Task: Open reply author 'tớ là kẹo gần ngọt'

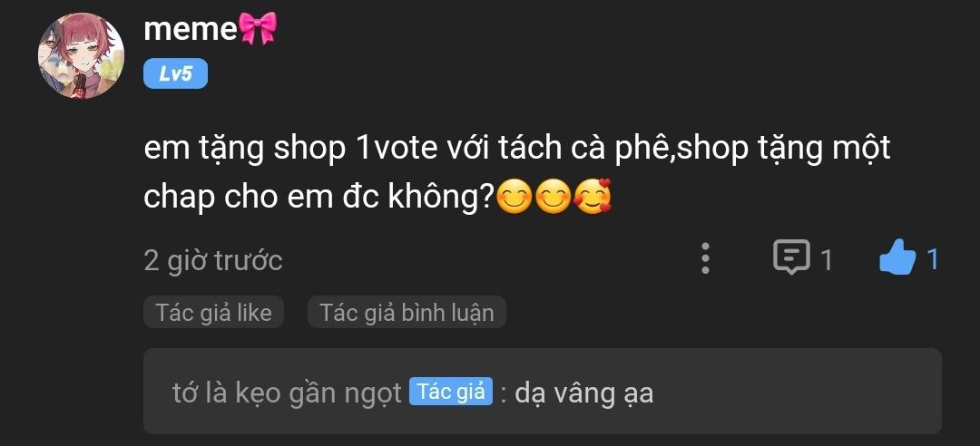Action: (287, 393)
